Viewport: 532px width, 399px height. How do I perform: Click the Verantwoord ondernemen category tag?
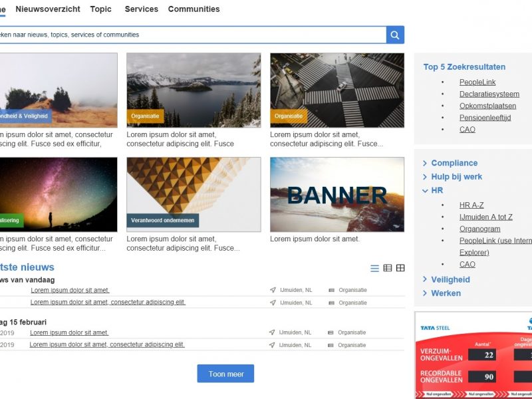[163, 220]
